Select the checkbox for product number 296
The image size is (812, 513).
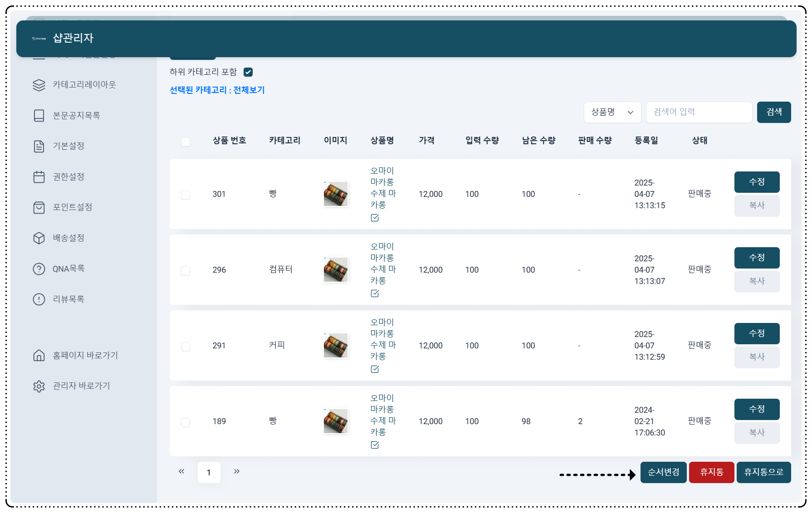(x=186, y=271)
